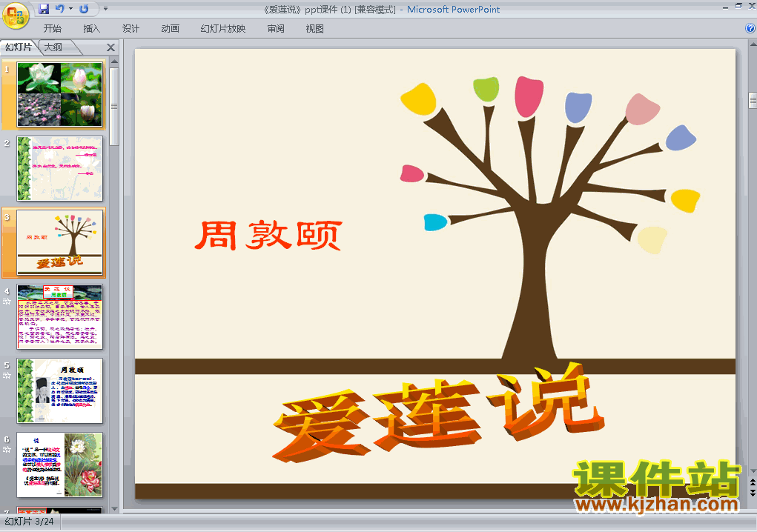Image resolution: width=757 pixels, height=532 pixels.
Task: Open the 视图 ribbon tab
Action: coord(315,28)
